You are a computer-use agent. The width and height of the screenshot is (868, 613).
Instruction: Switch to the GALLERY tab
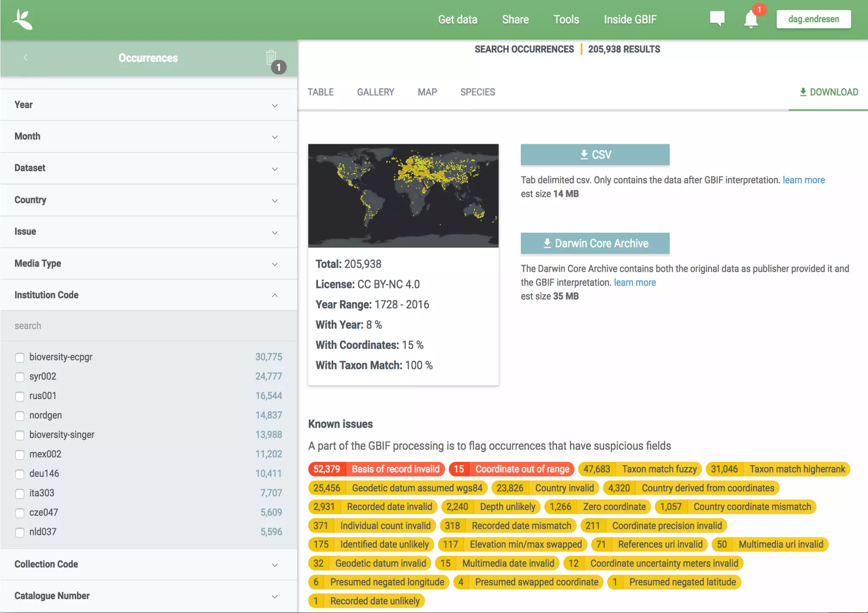click(x=376, y=92)
